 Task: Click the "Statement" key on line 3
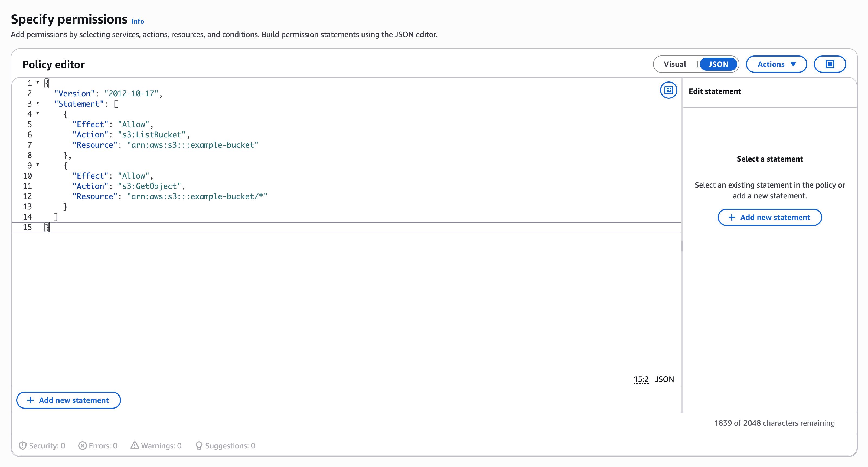79,104
